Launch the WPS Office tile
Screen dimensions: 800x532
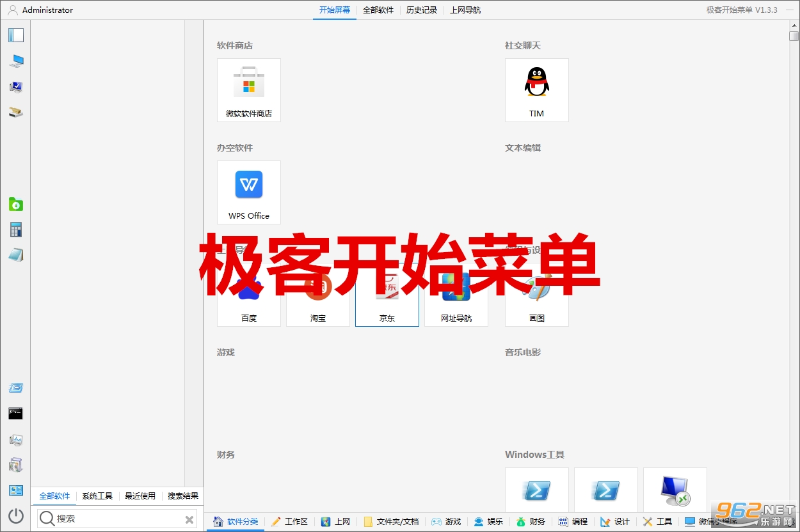click(249, 192)
